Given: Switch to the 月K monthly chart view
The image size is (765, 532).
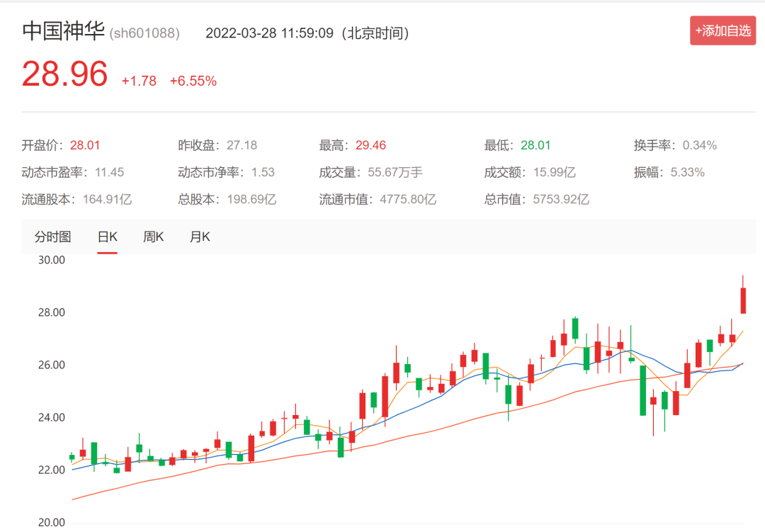Looking at the screenshot, I should click(199, 237).
